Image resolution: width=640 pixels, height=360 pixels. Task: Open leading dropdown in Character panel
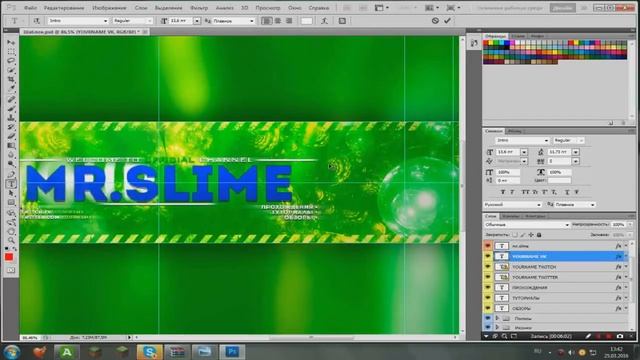576,152
